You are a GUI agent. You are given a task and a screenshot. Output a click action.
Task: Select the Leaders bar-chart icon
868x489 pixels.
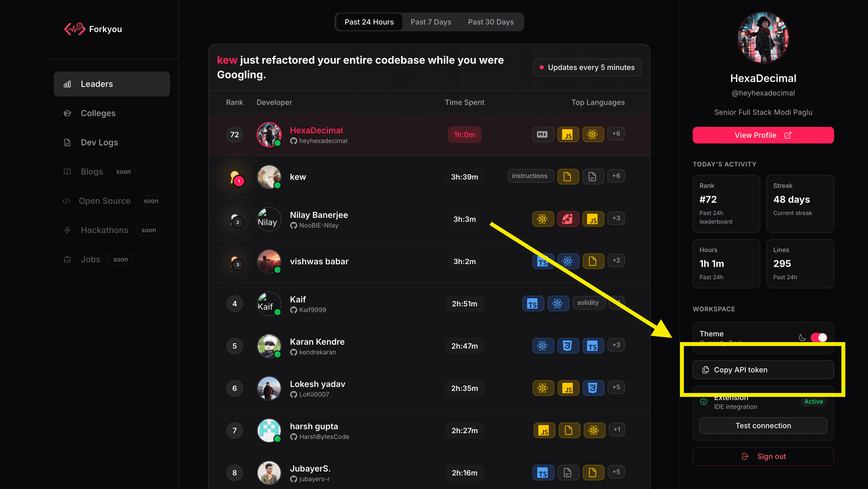pyautogui.click(x=67, y=84)
